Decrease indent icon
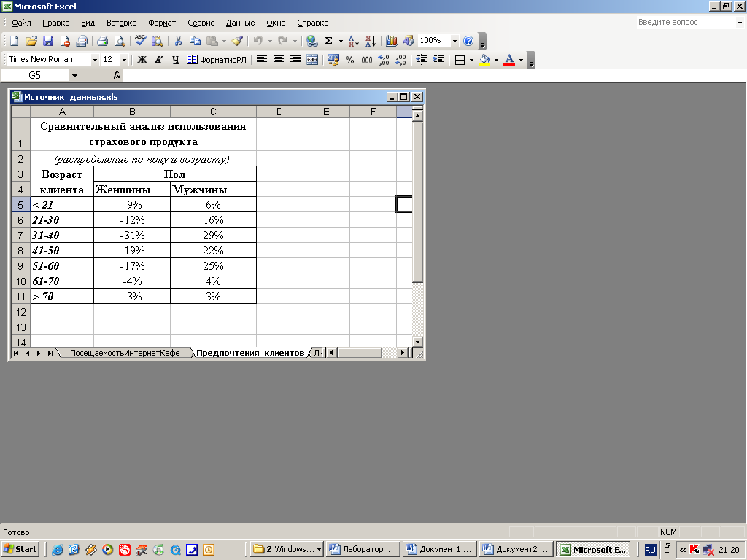Screen dimensions: 747x560 (422, 60)
